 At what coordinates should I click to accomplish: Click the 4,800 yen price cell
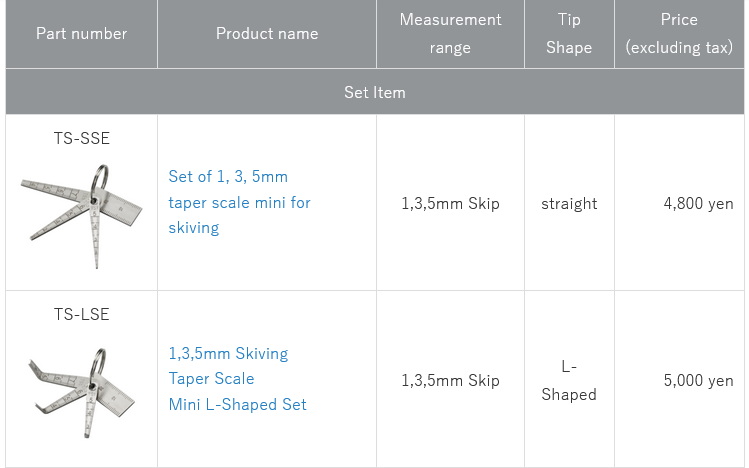coord(698,203)
